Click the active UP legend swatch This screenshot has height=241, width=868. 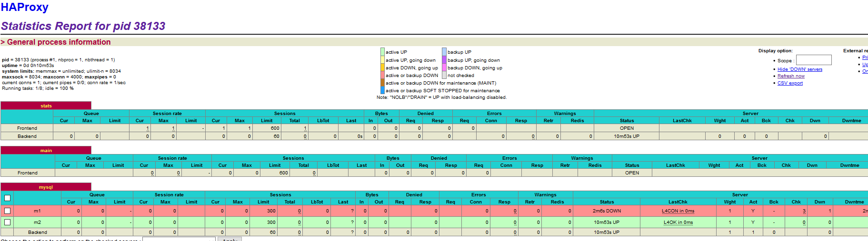[382, 52]
